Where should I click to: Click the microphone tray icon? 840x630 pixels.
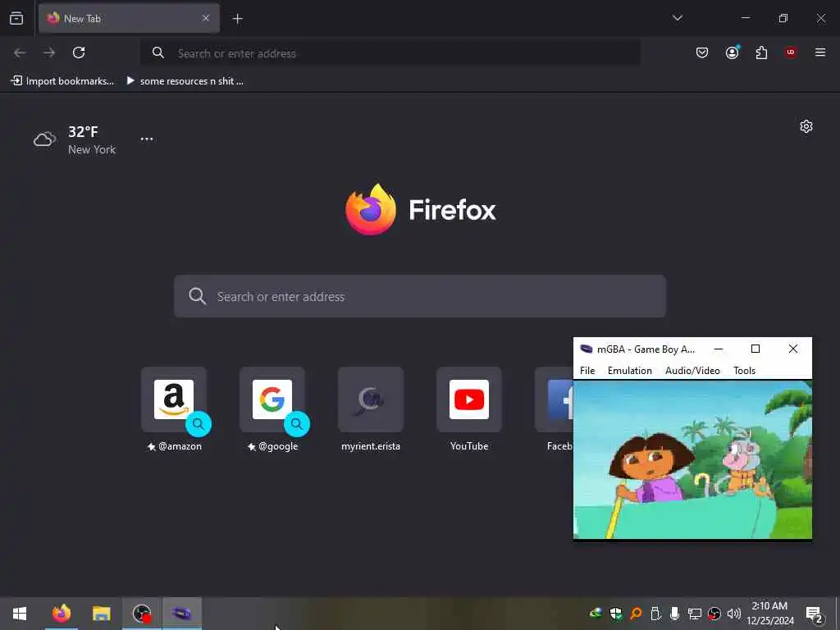click(675, 614)
